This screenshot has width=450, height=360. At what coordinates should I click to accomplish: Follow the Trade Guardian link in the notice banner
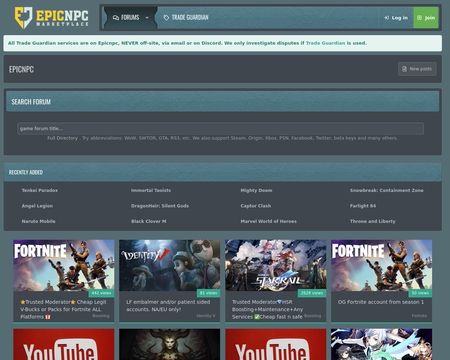[325, 43]
